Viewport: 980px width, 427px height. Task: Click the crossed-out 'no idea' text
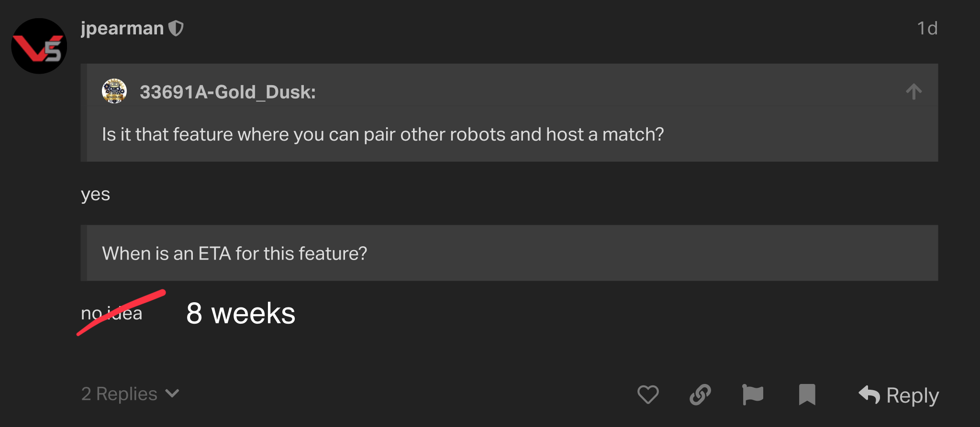click(111, 313)
